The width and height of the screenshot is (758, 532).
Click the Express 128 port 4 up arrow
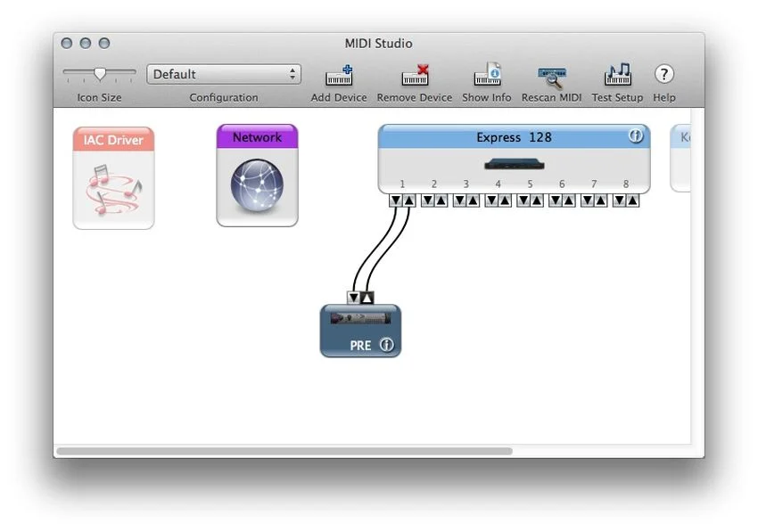click(x=505, y=201)
